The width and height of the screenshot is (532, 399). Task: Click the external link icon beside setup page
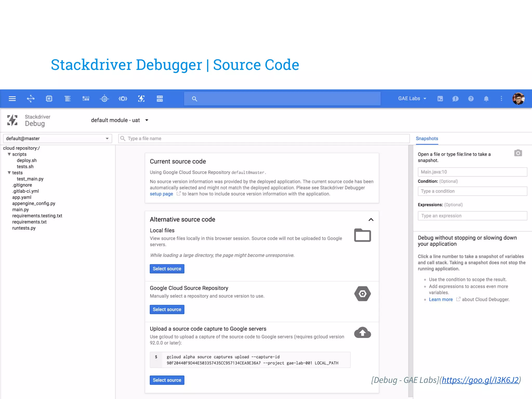coord(178,194)
